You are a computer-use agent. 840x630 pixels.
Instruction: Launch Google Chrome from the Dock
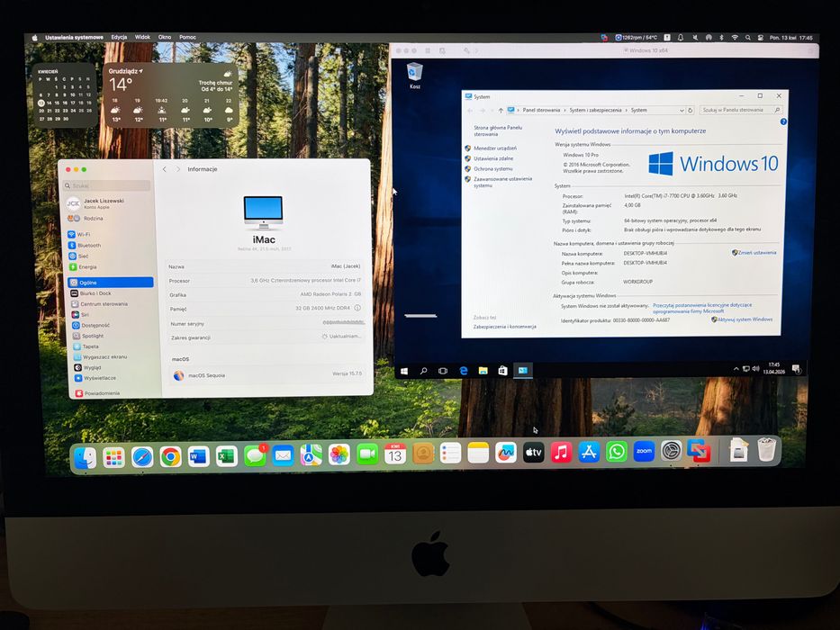170,456
